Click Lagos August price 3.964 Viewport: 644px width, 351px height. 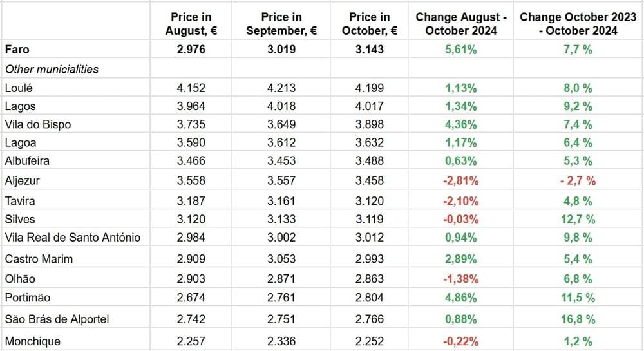click(x=191, y=106)
